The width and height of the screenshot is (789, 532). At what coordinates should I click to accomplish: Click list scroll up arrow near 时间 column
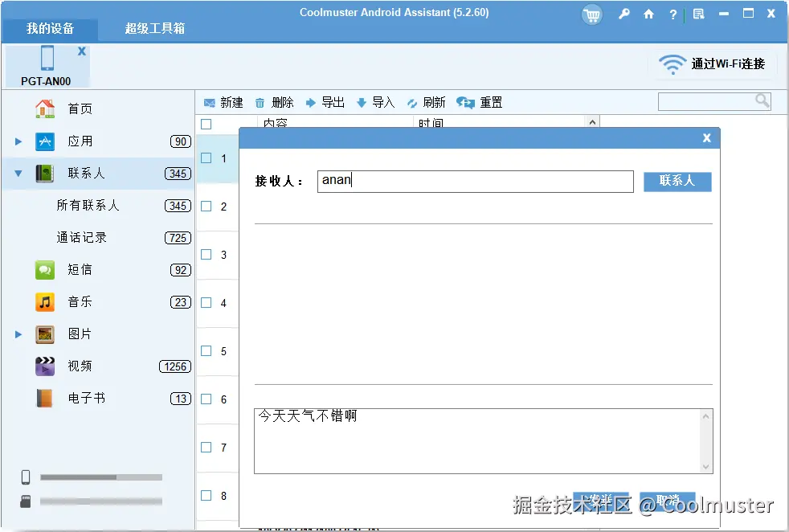[592, 122]
